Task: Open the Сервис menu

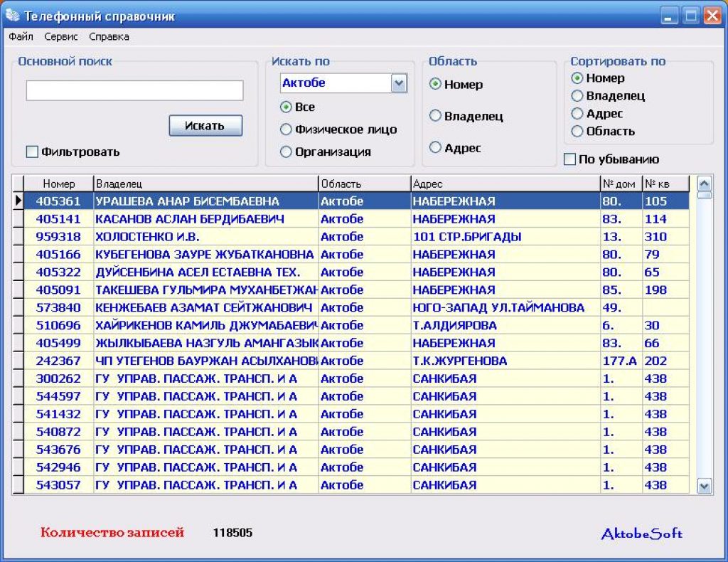Action: [x=61, y=37]
